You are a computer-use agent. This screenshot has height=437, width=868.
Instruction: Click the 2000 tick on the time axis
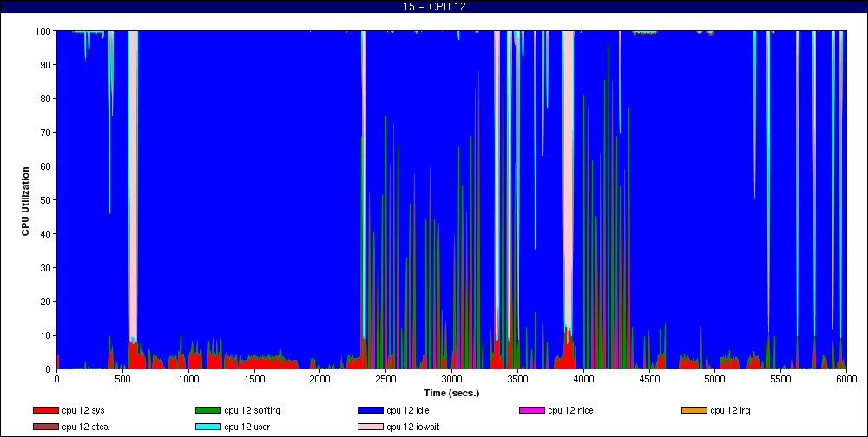click(320, 380)
